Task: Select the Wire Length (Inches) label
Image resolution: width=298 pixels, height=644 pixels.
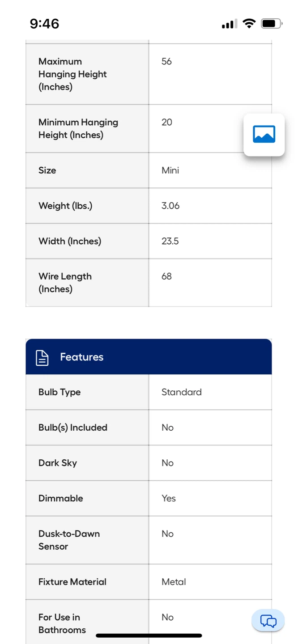Action: [x=65, y=283]
